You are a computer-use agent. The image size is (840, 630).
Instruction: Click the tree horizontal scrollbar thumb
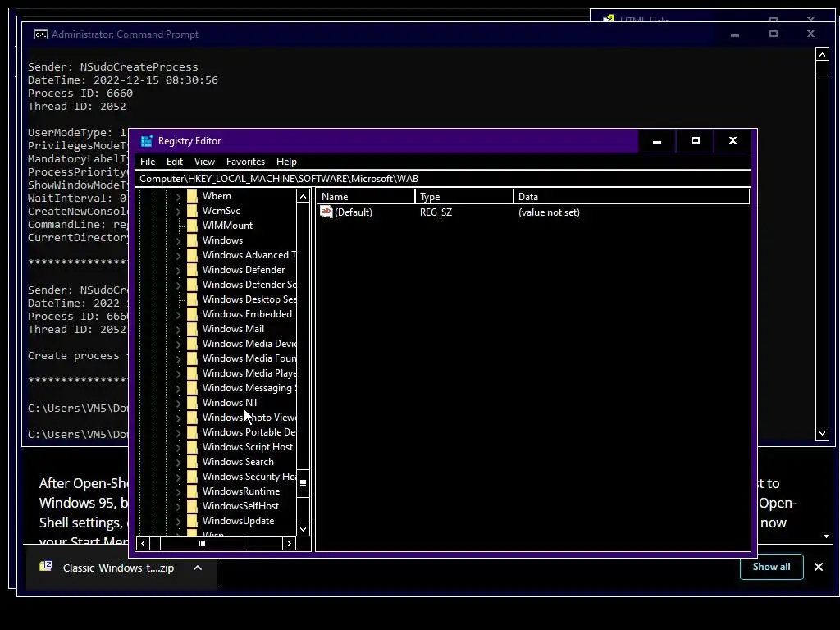(202, 543)
